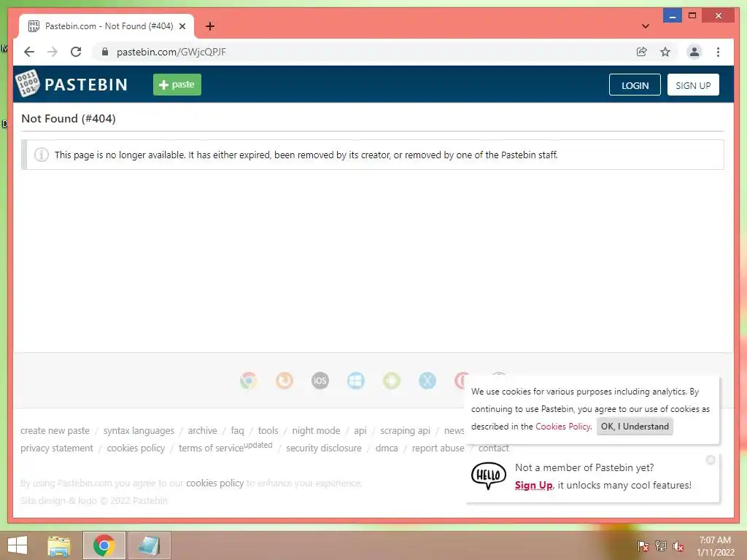
Task: Open the scraping api footer link
Action: [405, 430]
